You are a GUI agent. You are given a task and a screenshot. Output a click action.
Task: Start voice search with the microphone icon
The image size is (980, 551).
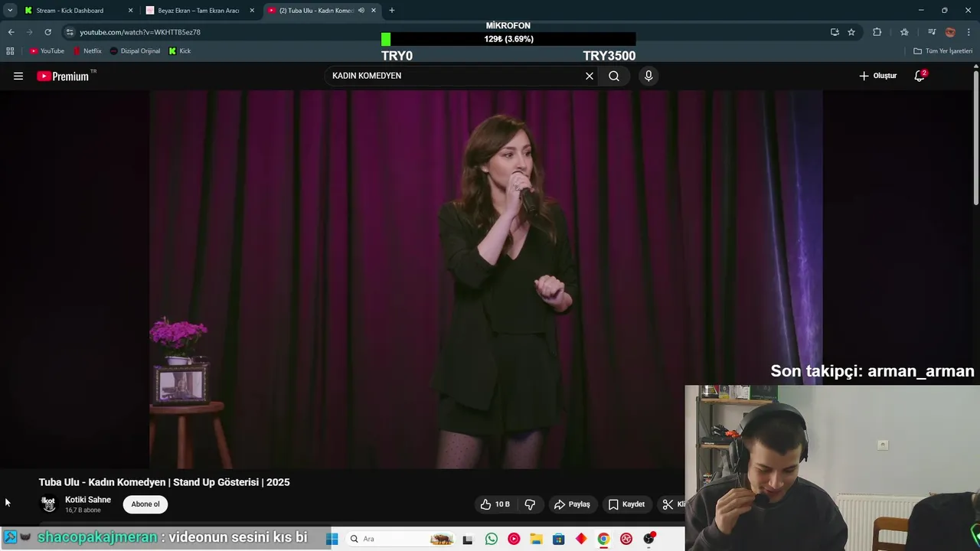tap(648, 76)
